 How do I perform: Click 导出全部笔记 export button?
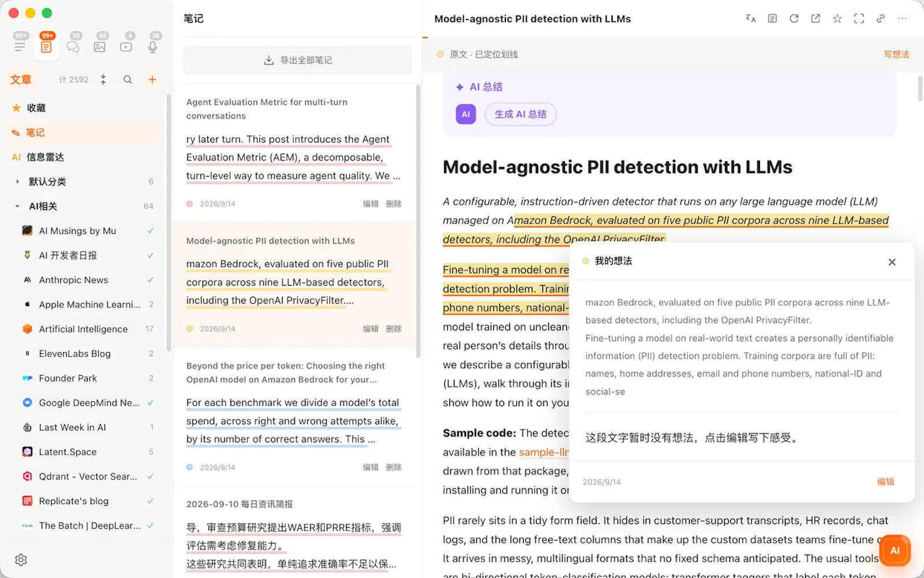(x=297, y=60)
